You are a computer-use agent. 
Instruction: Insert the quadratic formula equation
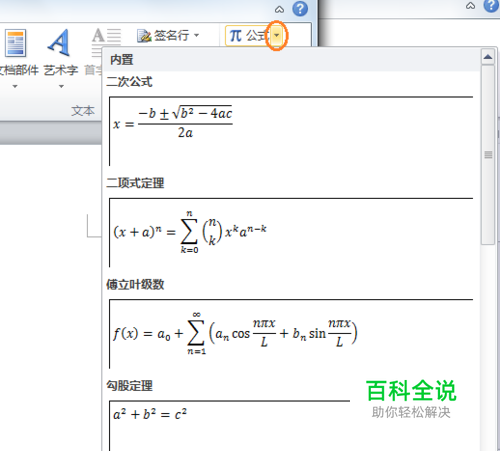point(291,131)
